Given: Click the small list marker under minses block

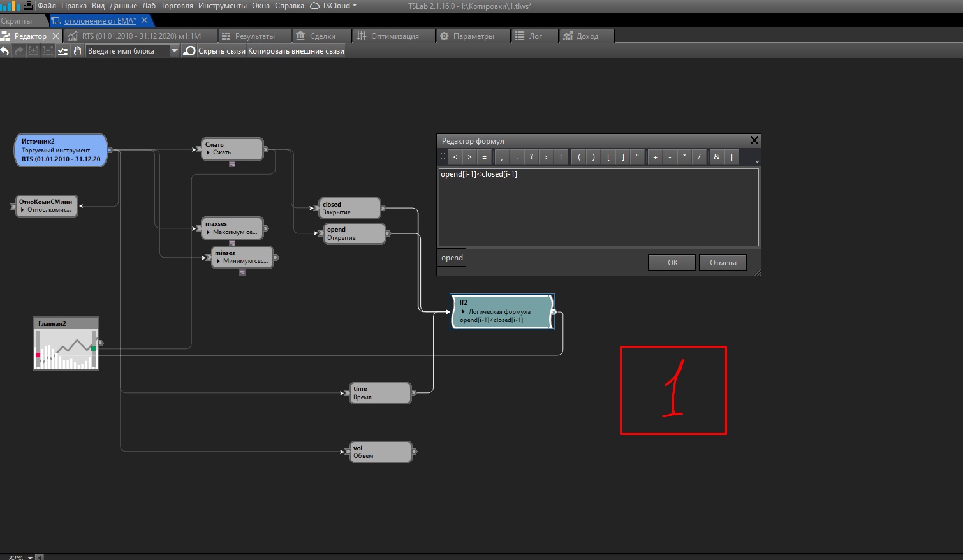Looking at the screenshot, I should (x=242, y=272).
